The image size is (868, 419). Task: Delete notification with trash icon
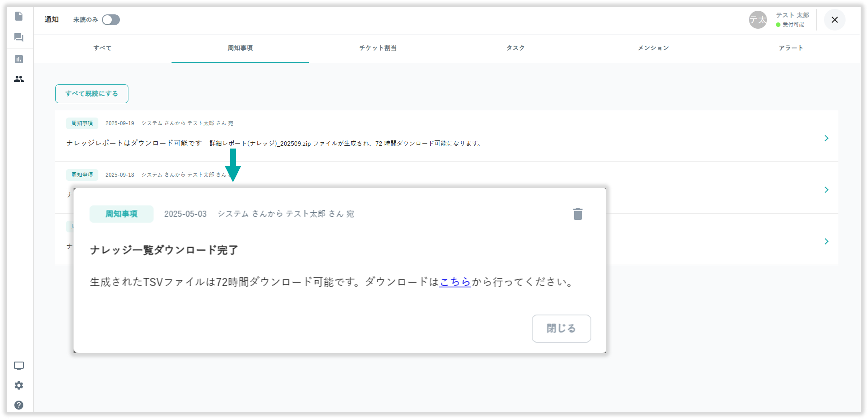click(x=578, y=214)
